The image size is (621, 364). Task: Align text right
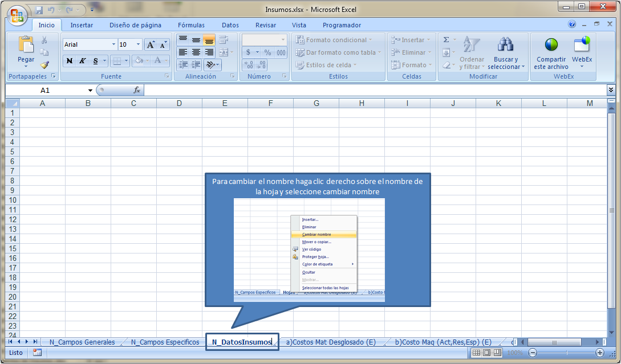click(209, 52)
